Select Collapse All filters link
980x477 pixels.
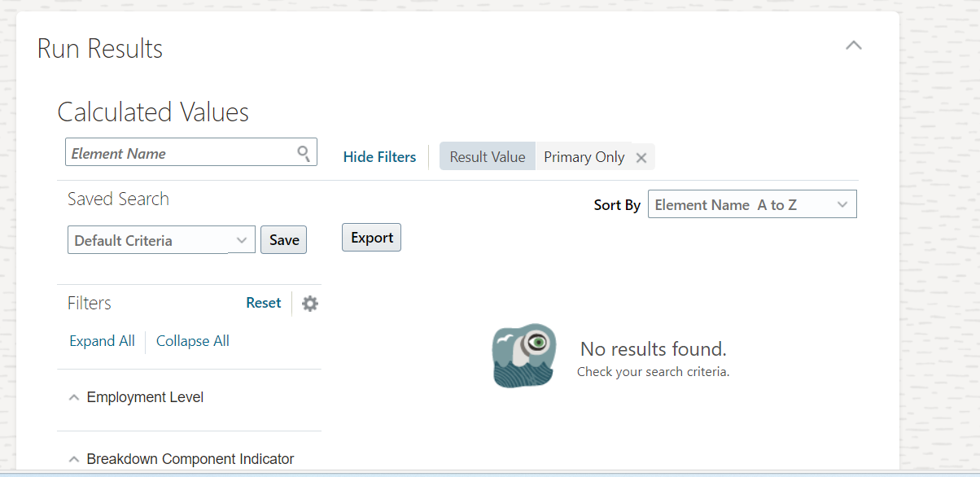(x=193, y=341)
